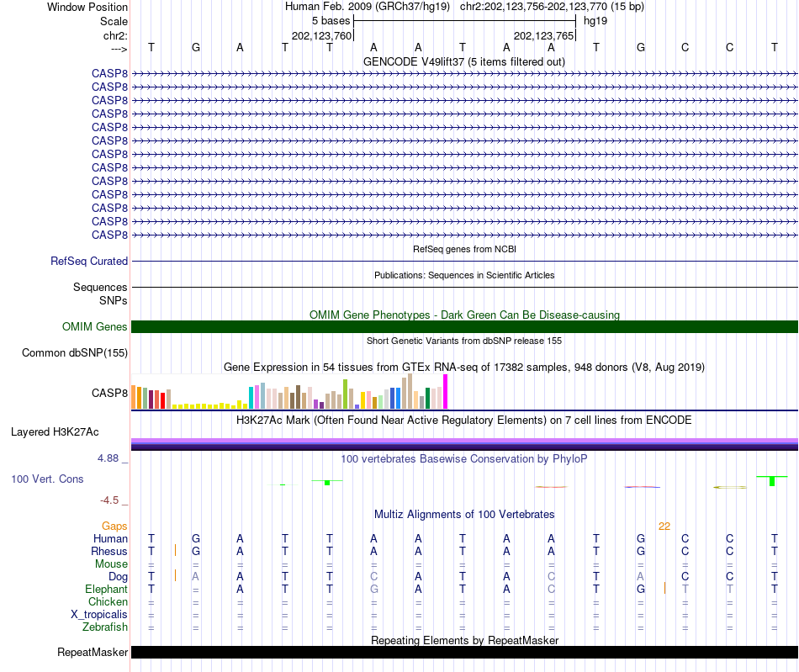
Task: Open the OMIM Gene Phenotypes track title
Action: pos(464,315)
